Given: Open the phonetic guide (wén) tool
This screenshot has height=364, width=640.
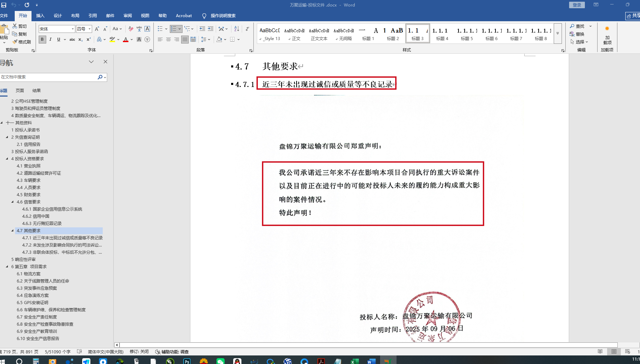Looking at the screenshot, I should (x=139, y=29).
